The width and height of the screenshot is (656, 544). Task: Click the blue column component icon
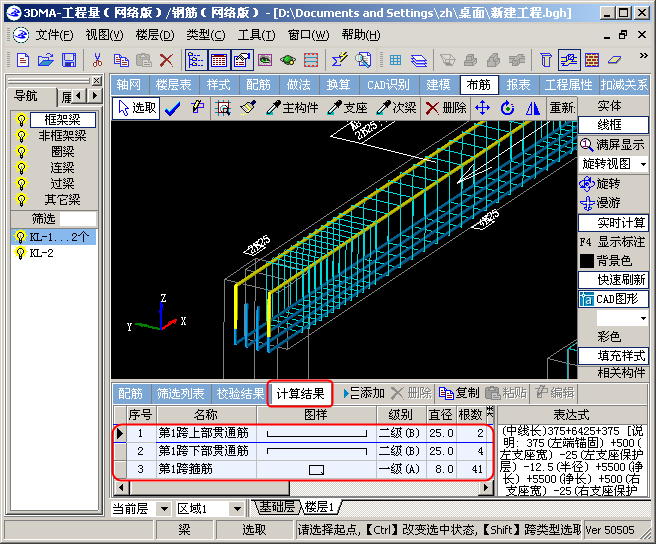(546, 60)
